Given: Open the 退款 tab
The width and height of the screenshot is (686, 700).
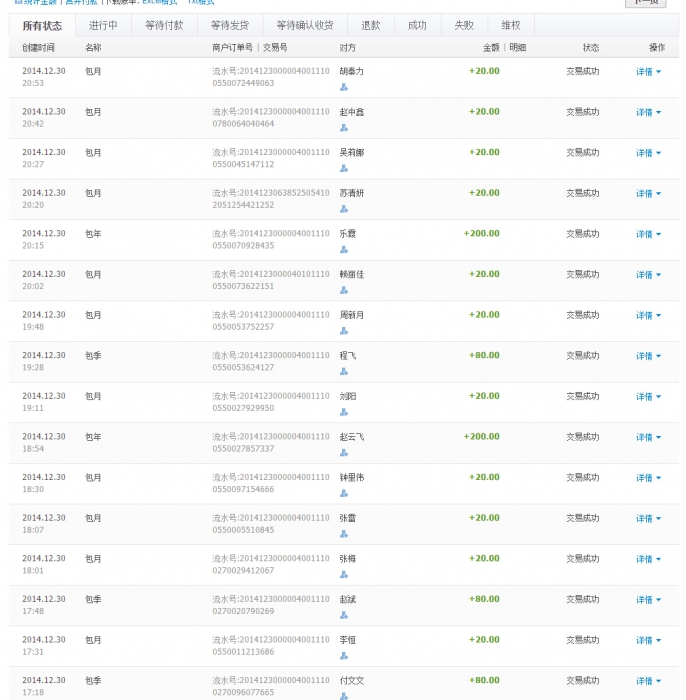Looking at the screenshot, I should tap(370, 26).
